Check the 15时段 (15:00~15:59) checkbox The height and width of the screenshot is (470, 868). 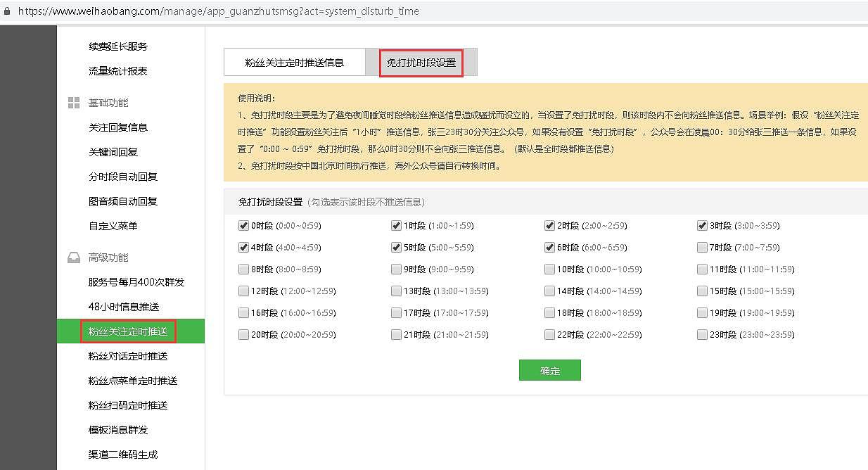[x=702, y=291]
